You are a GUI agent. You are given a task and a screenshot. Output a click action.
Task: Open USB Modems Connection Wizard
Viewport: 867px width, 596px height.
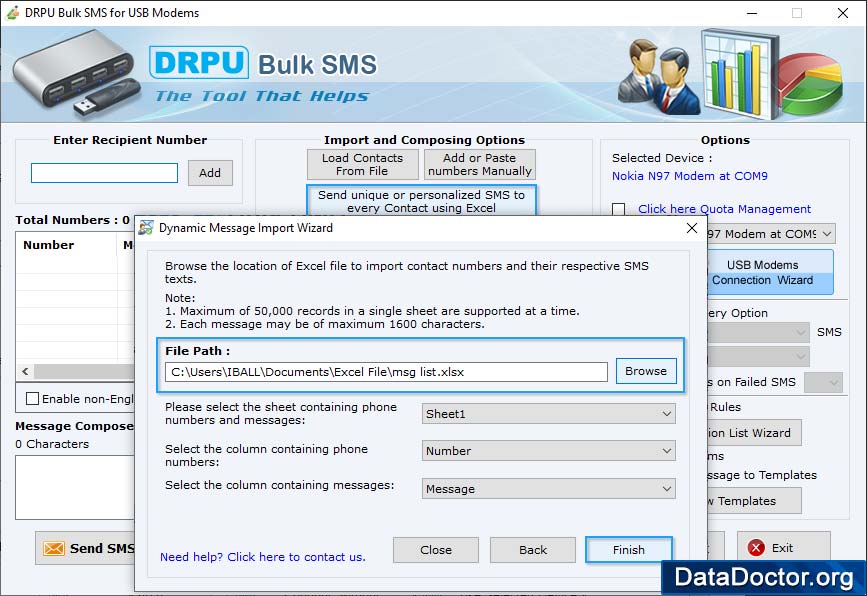point(770,272)
